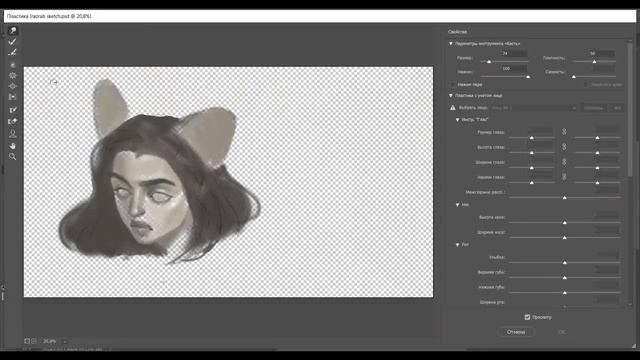Adjust the Upper Lip slider
The height and width of the screenshot is (360, 640).
(565, 278)
